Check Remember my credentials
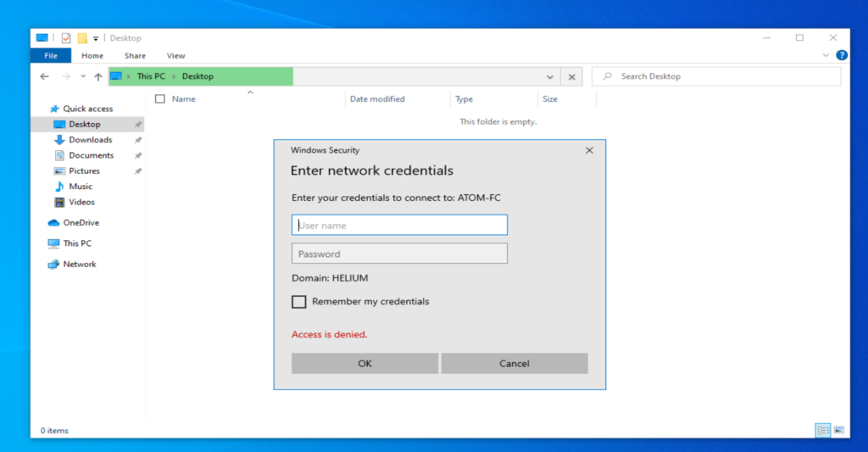 (x=299, y=301)
